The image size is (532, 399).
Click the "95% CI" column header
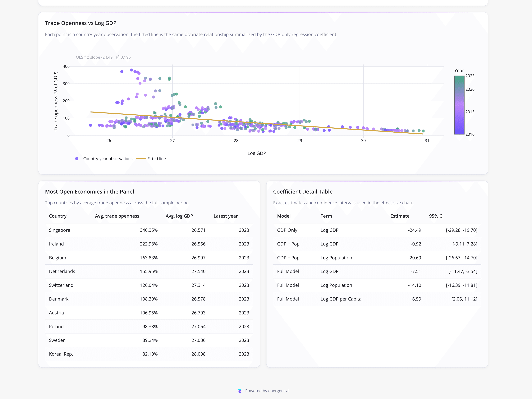pos(436,216)
